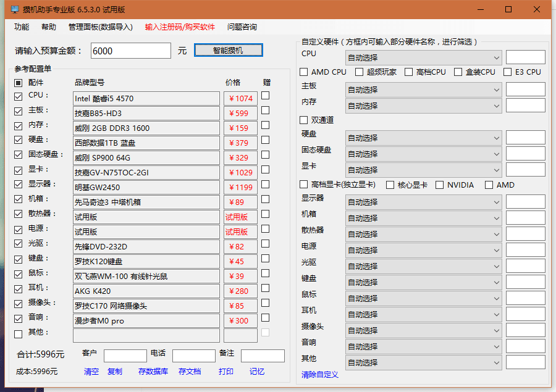
Task: Expand the custom 机箱 dropdown
Action: (424, 219)
